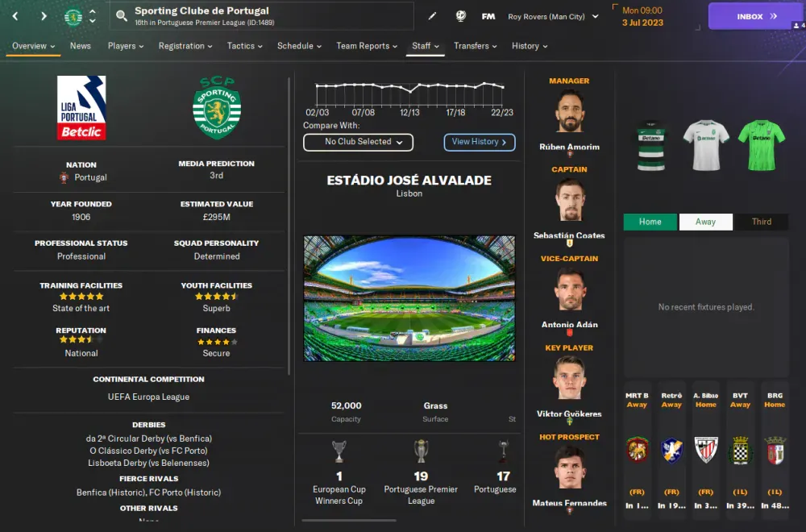Click the large Sporting CP crest
Image resolution: width=806 pixels, height=532 pixels.
(216, 107)
